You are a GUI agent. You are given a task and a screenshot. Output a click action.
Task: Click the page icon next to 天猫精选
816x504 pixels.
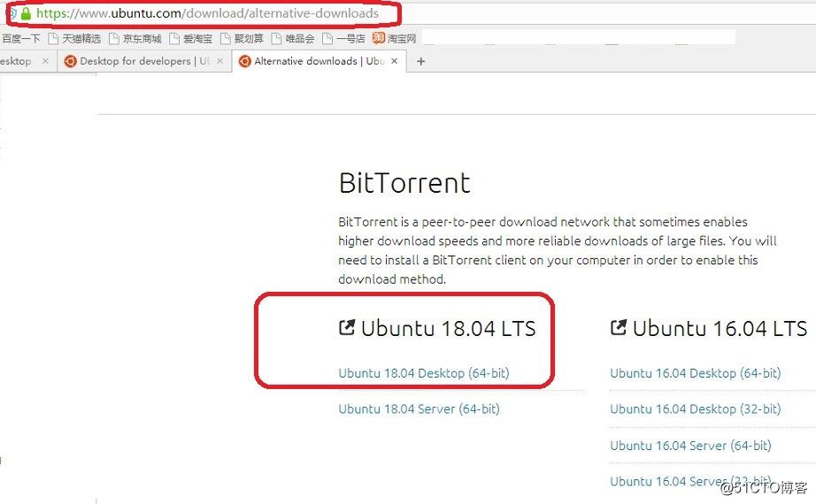tap(53, 39)
